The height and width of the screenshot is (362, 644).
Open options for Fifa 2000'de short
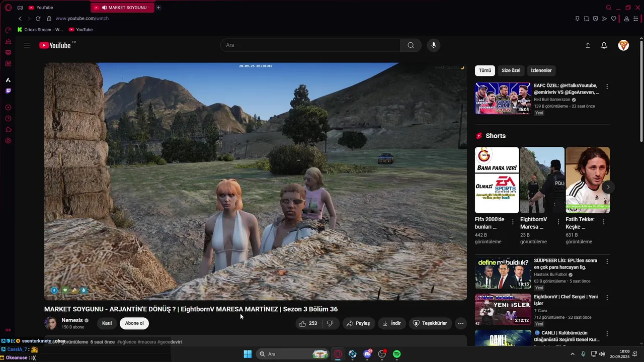coord(513,222)
